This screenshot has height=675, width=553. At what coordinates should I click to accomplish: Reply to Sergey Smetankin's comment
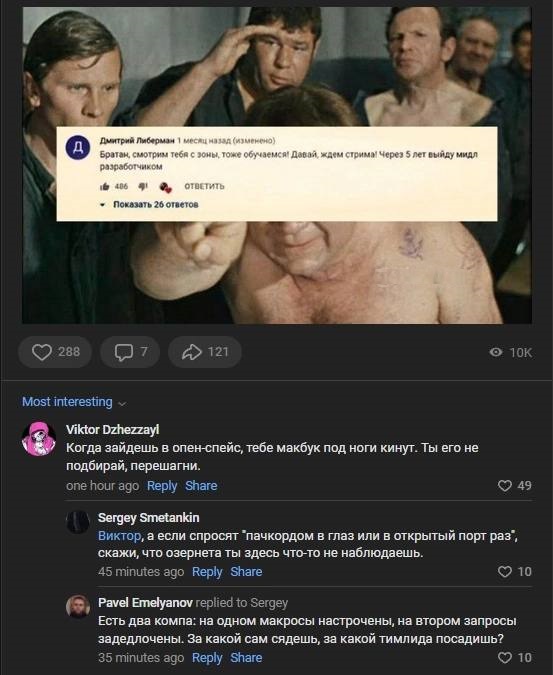tap(207, 572)
